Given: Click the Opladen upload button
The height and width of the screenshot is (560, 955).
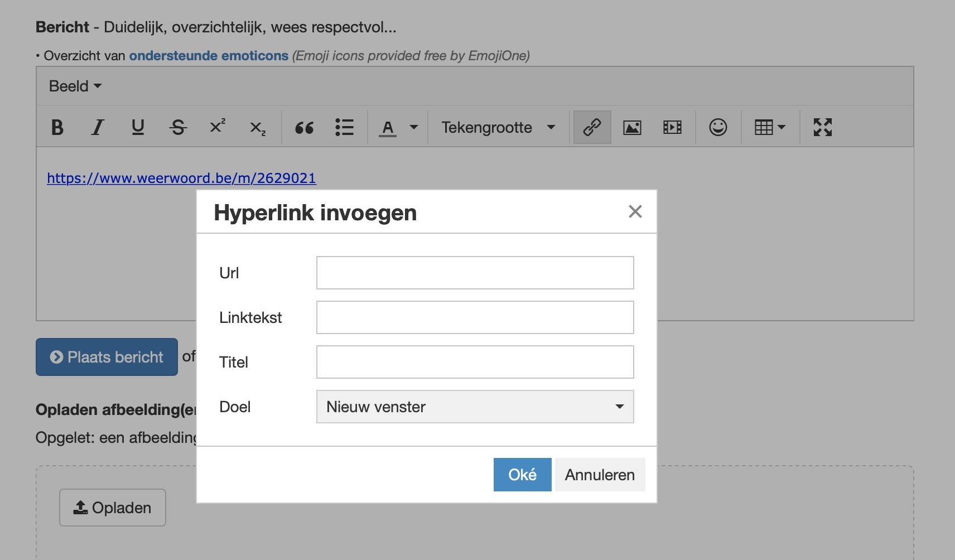Looking at the screenshot, I should (113, 508).
